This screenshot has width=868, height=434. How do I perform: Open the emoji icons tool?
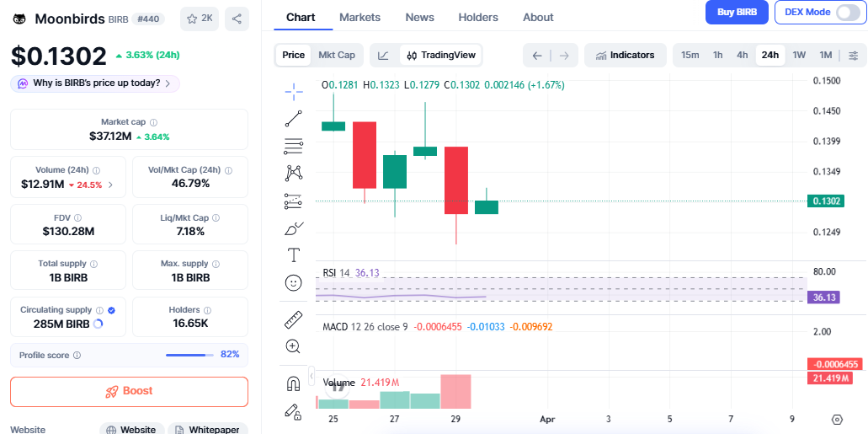pyautogui.click(x=293, y=282)
